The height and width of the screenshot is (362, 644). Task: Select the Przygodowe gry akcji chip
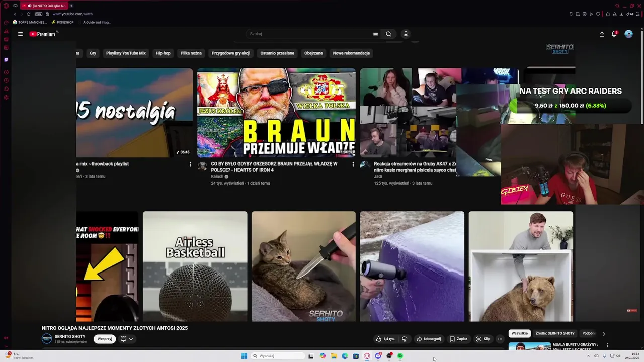[231, 53]
